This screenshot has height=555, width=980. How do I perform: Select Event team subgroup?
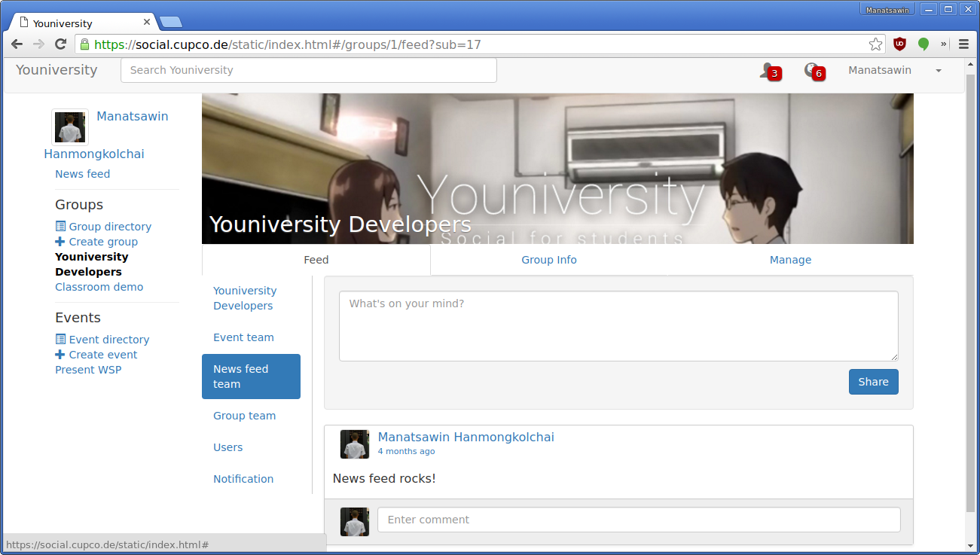(251, 337)
